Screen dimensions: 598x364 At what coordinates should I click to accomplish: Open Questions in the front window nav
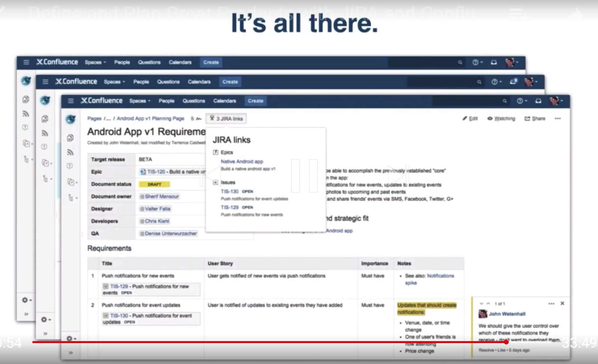tap(194, 101)
